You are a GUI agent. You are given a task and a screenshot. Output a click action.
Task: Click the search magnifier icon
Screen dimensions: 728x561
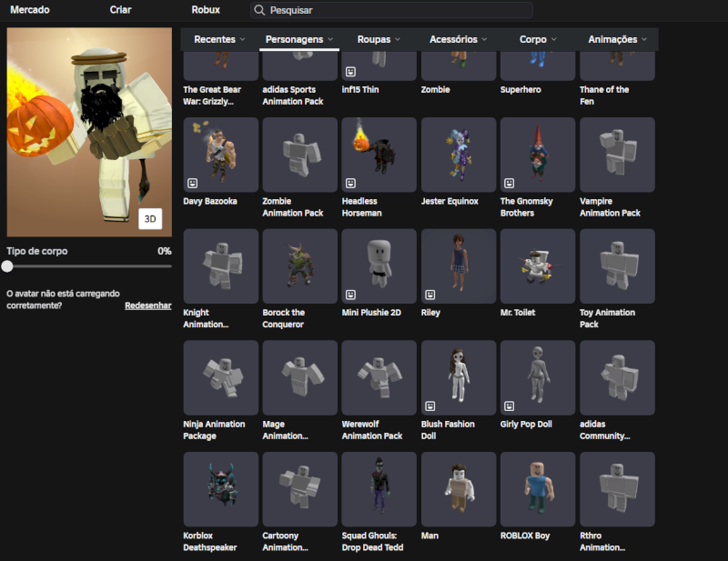pyautogui.click(x=260, y=10)
